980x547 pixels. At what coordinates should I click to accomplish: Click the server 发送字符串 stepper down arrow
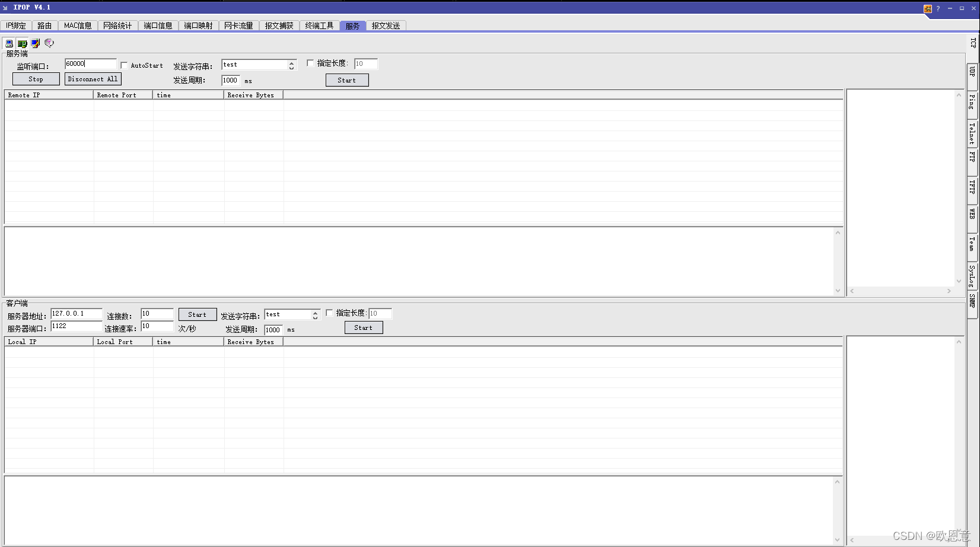pyautogui.click(x=291, y=68)
